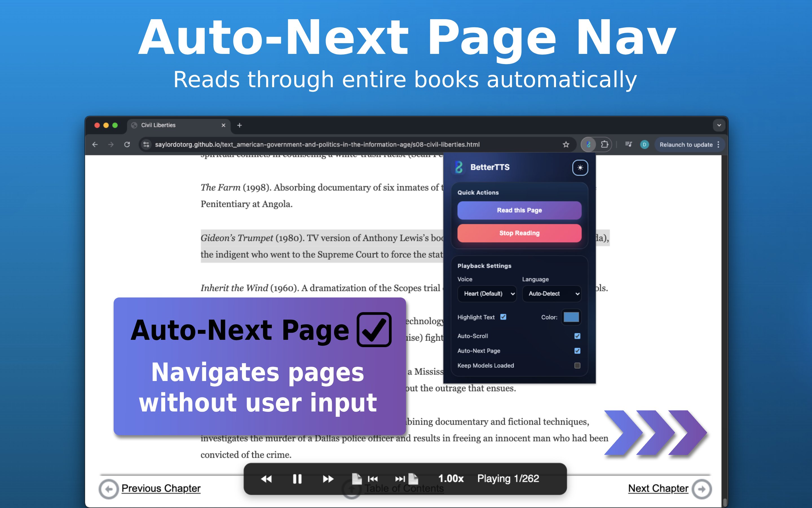Open the Extensions puzzle piece menu
The image size is (812, 508).
604,144
